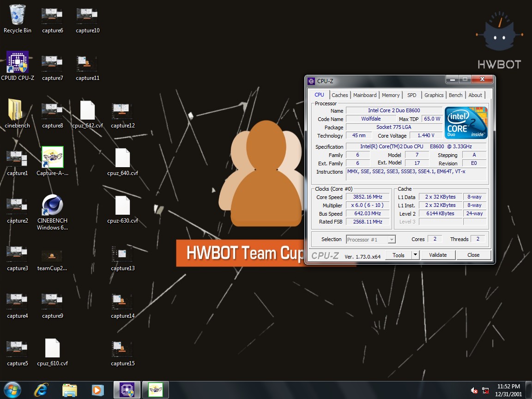Select the cinebench folder icon
Screen dimensions: 532x399
[x=17, y=114]
